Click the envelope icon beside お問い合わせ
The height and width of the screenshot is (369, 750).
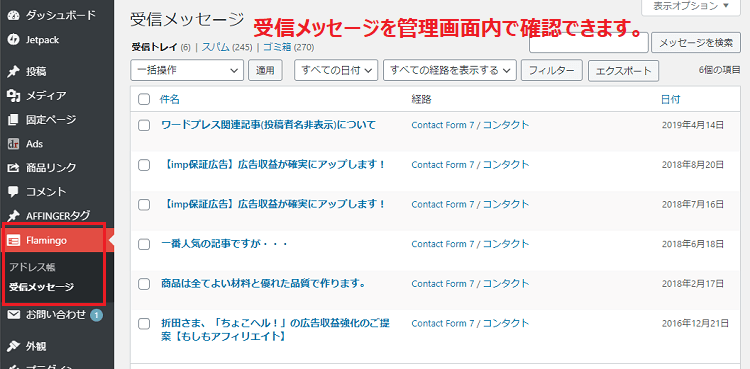click(x=13, y=315)
